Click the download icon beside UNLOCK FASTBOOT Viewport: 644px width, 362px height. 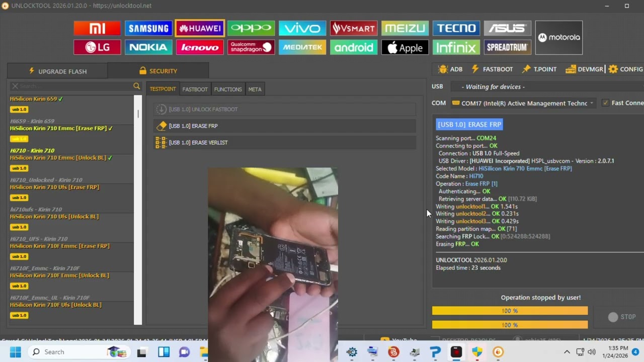click(x=161, y=109)
